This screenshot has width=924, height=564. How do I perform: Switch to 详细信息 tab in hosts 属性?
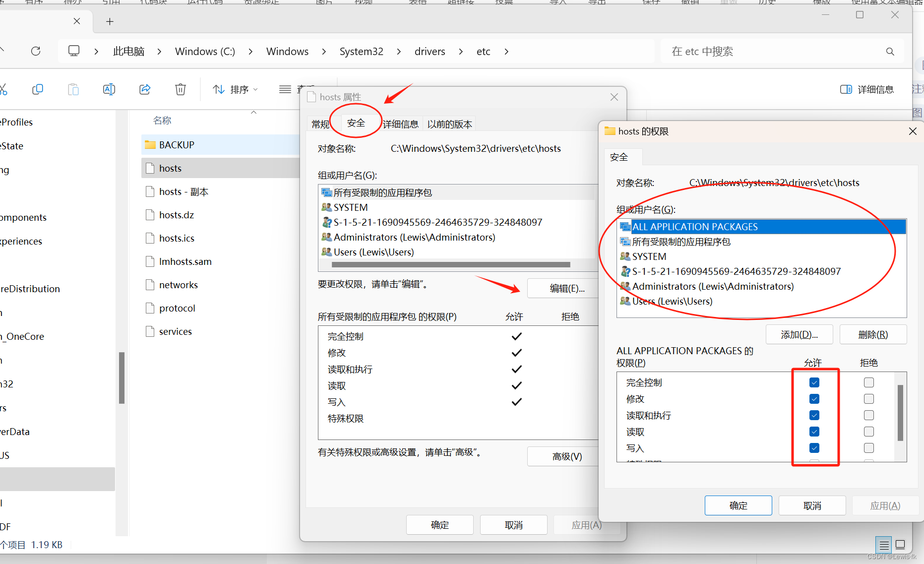(x=401, y=124)
